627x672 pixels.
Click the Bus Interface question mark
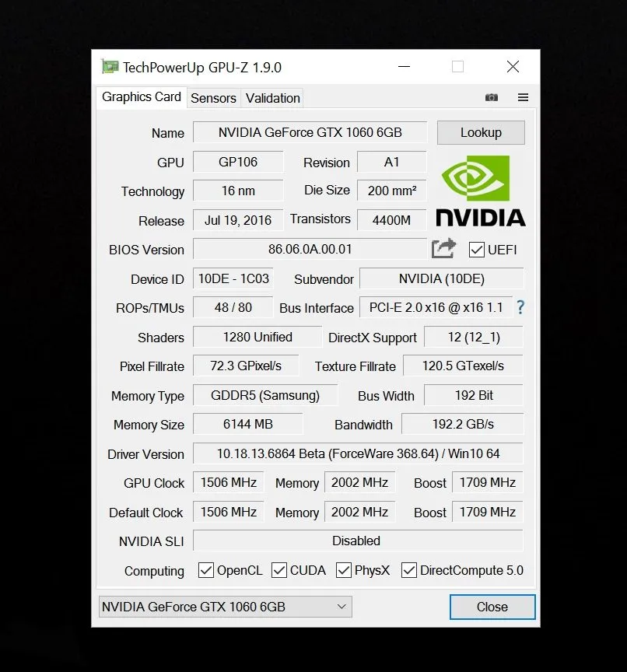tap(520, 307)
